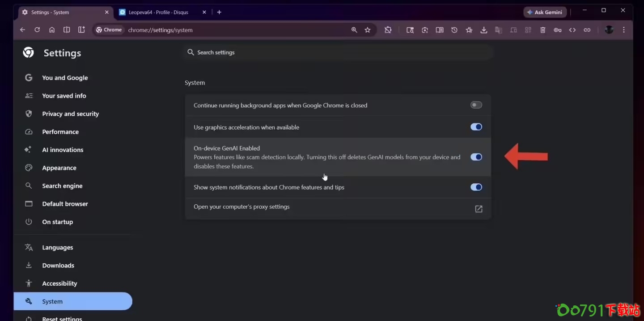This screenshot has height=321, width=644.
Task: Disable graphics acceleration toggle
Action: [x=476, y=127]
